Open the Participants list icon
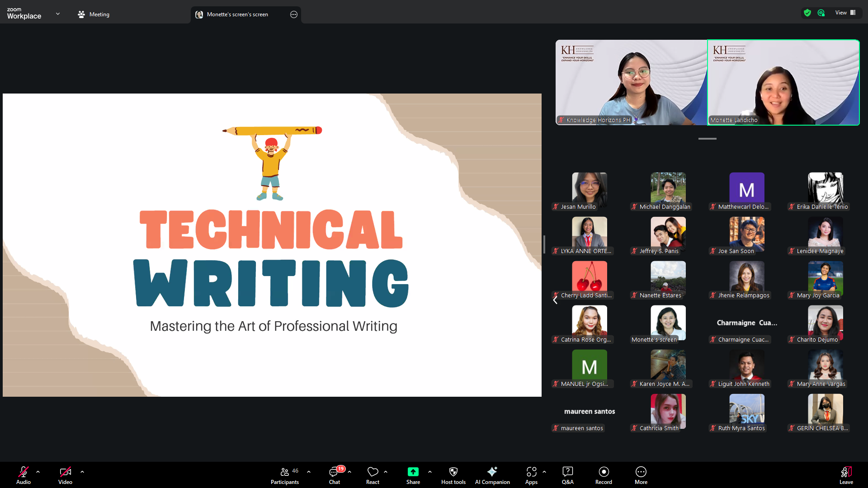 click(x=284, y=472)
